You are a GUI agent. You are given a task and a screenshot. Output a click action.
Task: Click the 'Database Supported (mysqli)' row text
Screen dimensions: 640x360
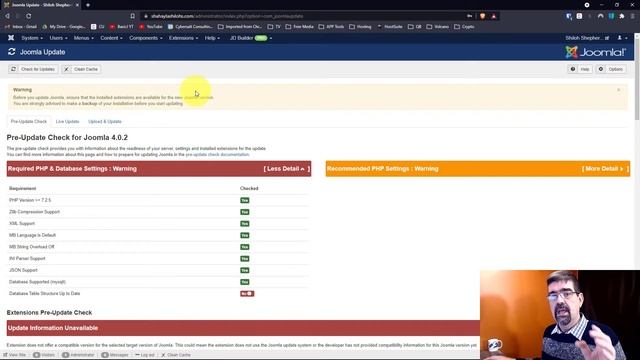37,282
